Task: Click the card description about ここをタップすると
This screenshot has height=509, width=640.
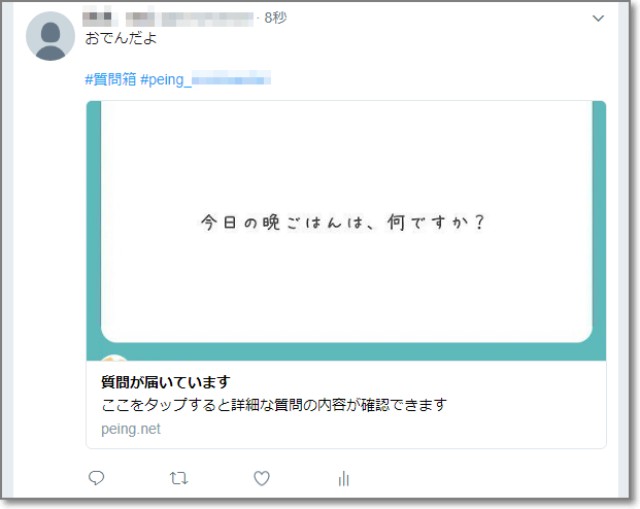Action: (274, 405)
